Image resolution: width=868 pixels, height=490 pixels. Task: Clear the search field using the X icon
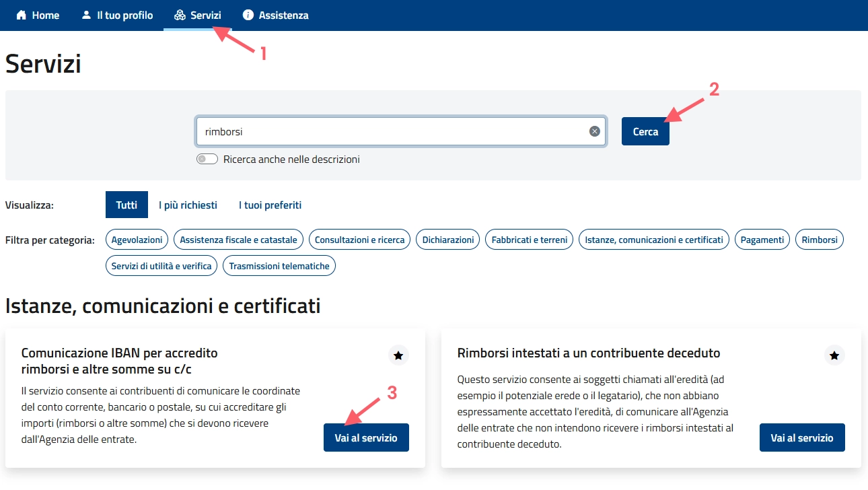click(x=593, y=131)
